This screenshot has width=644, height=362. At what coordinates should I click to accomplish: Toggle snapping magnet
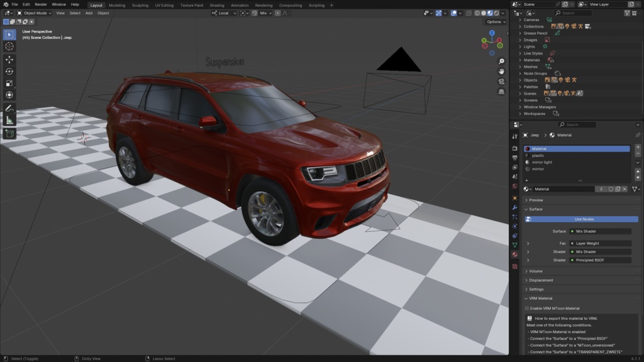pos(254,13)
